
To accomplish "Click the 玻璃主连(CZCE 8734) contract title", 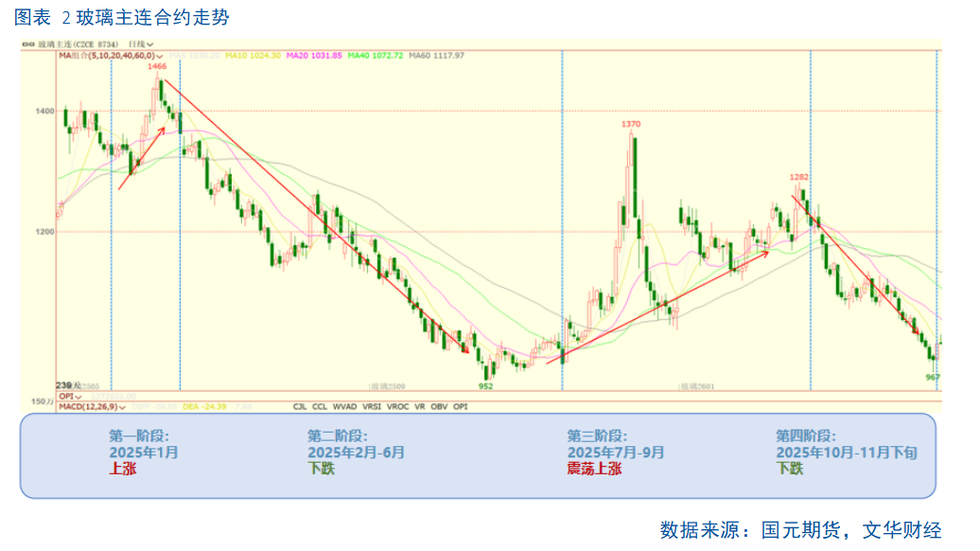I will [x=78, y=44].
